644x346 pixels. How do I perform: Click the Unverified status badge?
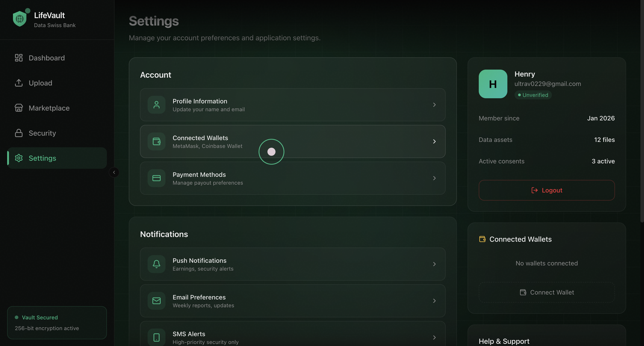533,95
